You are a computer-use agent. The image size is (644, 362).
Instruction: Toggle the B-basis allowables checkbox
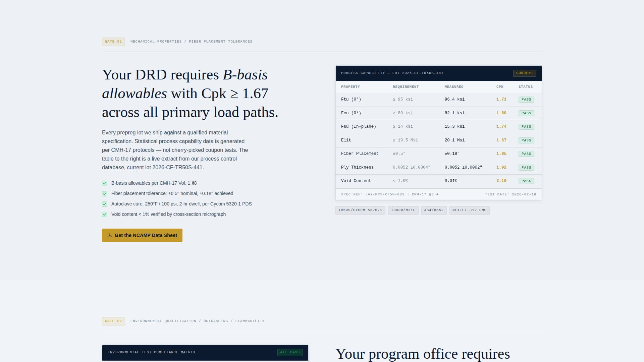tap(104, 183)
